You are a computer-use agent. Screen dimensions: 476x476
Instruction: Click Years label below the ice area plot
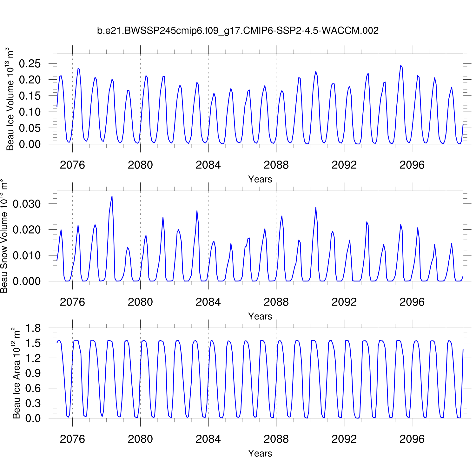pos(260,453)
